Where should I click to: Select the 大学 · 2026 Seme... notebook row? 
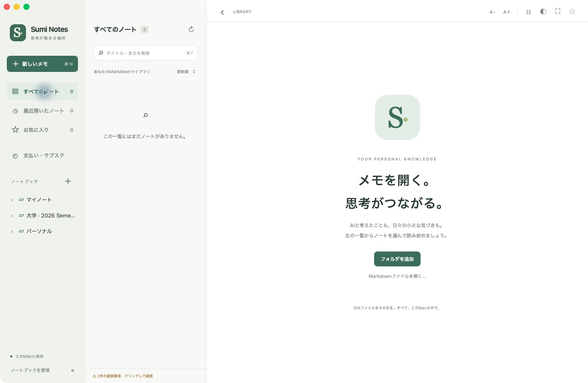(x=42, y=215)
